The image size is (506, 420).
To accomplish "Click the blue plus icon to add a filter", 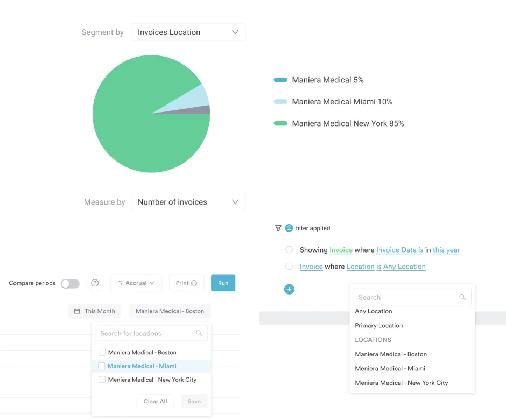I will click(289, 289).
